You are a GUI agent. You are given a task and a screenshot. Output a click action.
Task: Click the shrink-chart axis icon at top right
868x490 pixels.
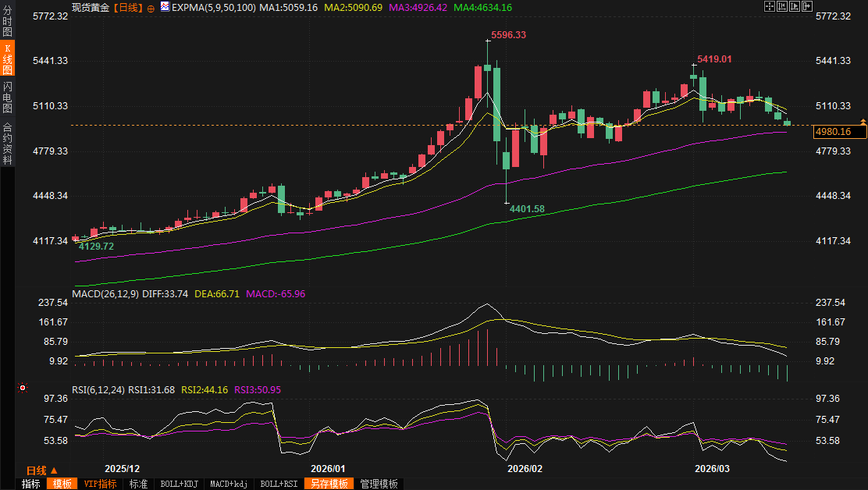[x=782, y=6]
